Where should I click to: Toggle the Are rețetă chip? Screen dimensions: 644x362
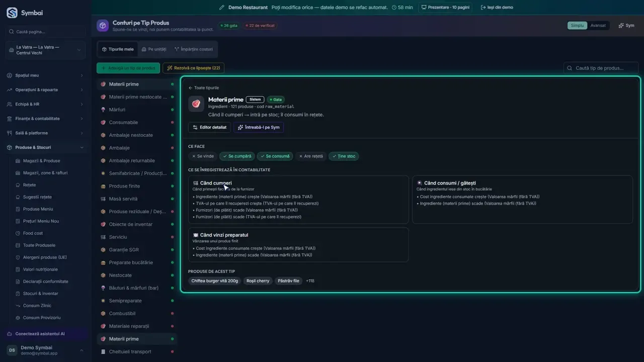tap(311, 156)
